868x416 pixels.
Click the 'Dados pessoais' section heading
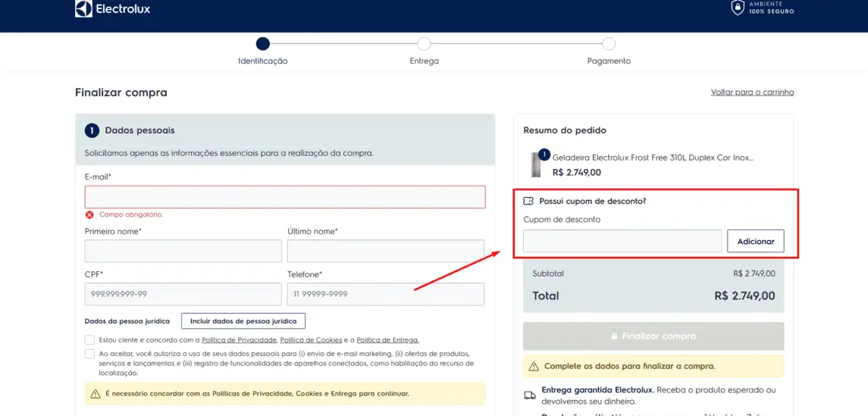(x=140, y=130)
